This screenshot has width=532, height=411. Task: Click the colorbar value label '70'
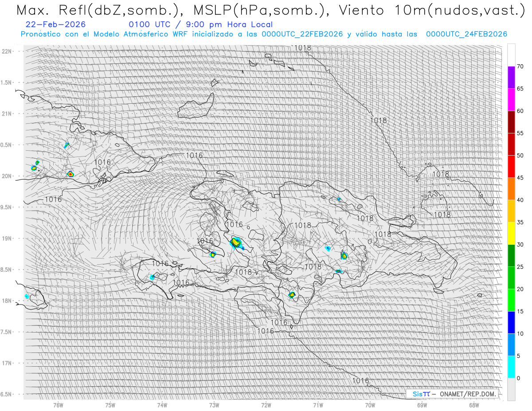520,67
